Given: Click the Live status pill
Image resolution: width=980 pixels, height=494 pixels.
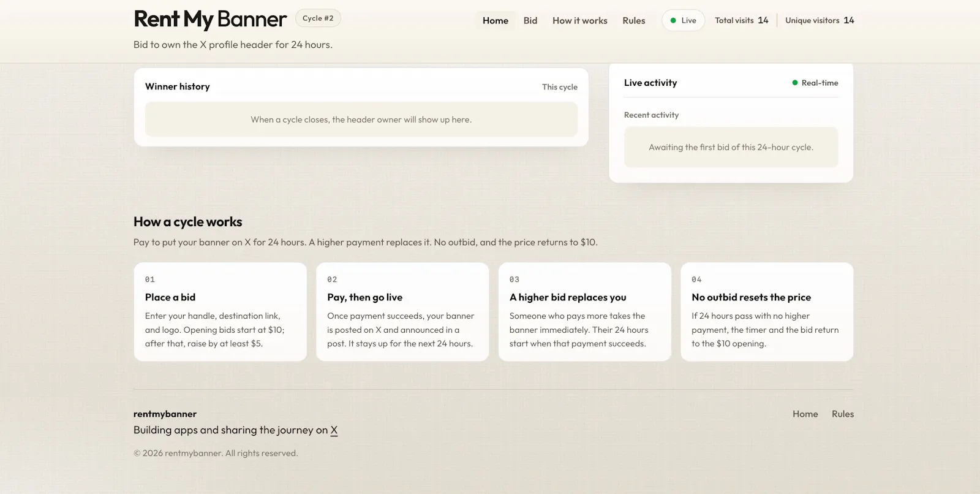Looking at the screenshot, I should pyautogui.click(x=683, y=20).
